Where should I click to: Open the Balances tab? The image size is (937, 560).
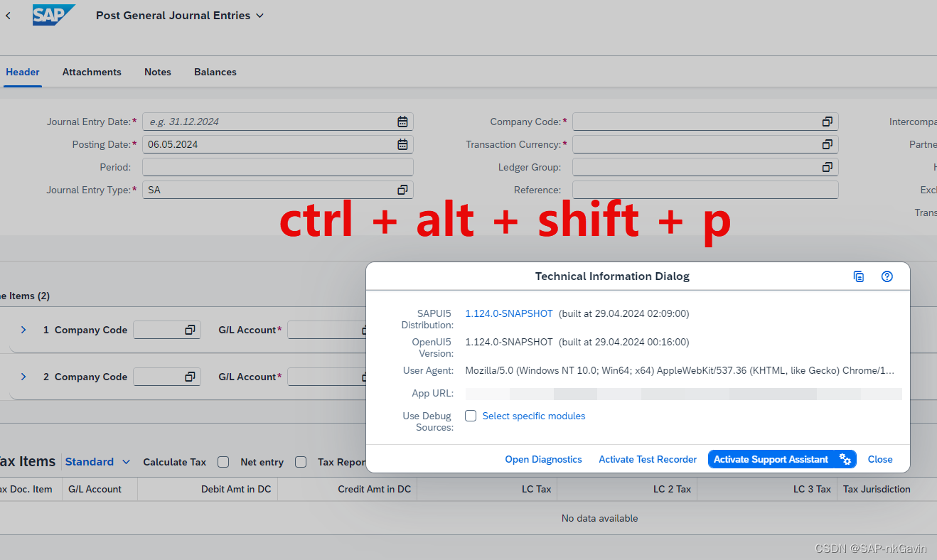coord(215,72)
